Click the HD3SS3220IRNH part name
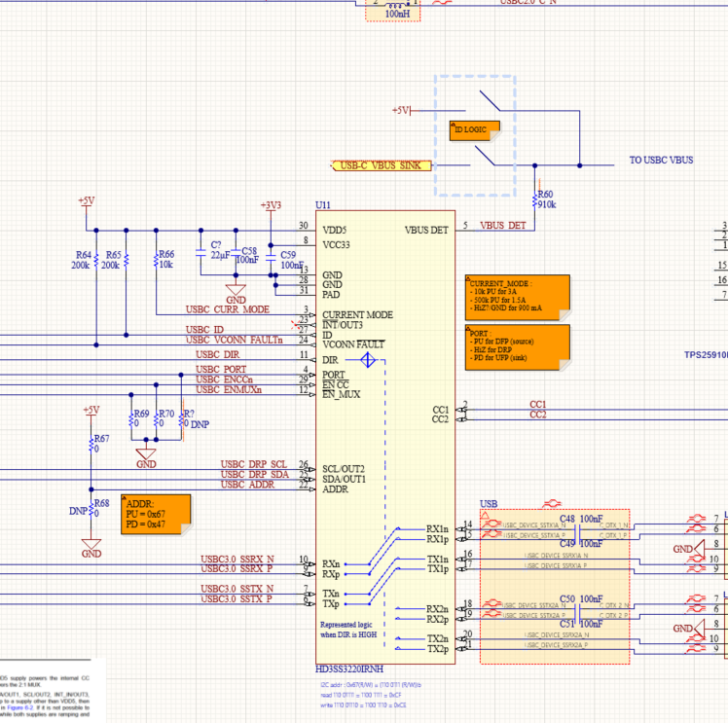 pyautogui.click(x=349, y=669)
